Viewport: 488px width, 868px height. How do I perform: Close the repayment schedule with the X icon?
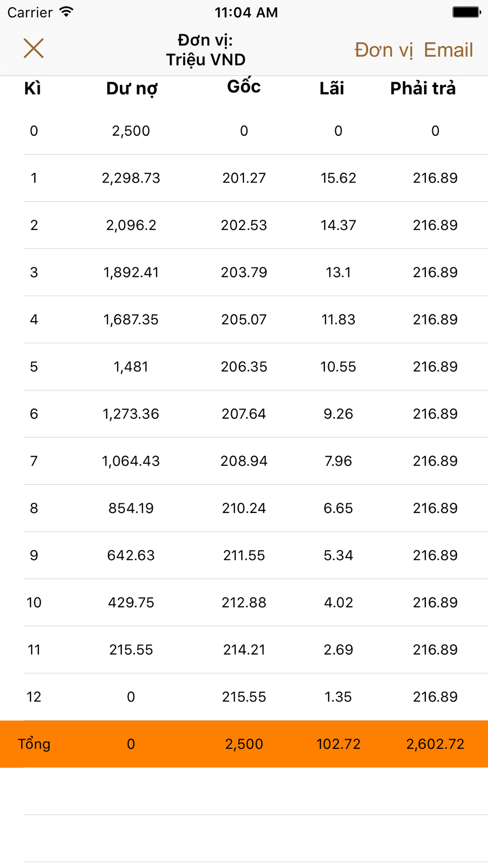tap(34, 48)
